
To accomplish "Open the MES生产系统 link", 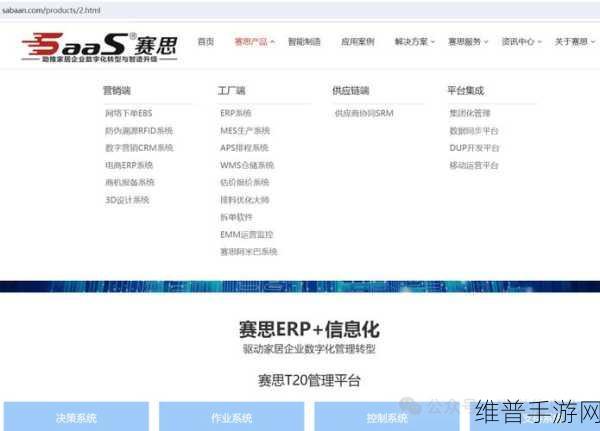I will [245, 131].
